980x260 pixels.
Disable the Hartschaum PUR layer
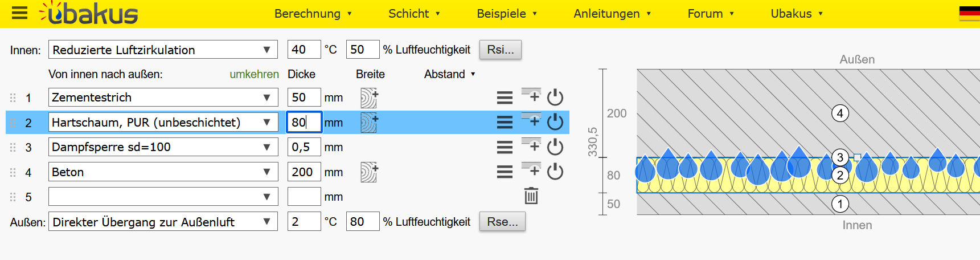coord(555,122)
